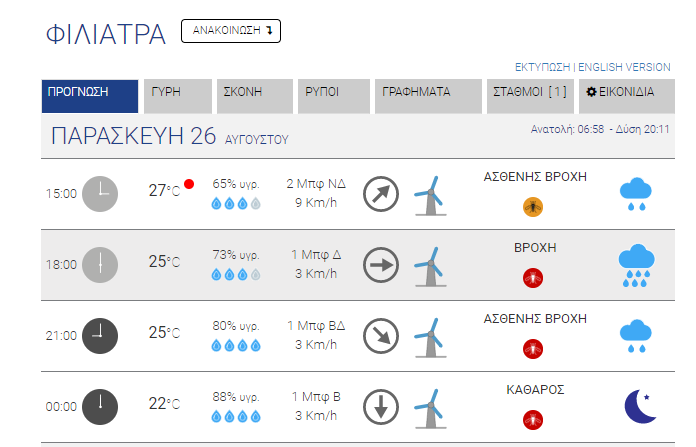This screenshot has height=447, width=696.
Task: Open the ΓΡΑΦΗΜΑΤΑ tab
Action: (x=428, y=96)
